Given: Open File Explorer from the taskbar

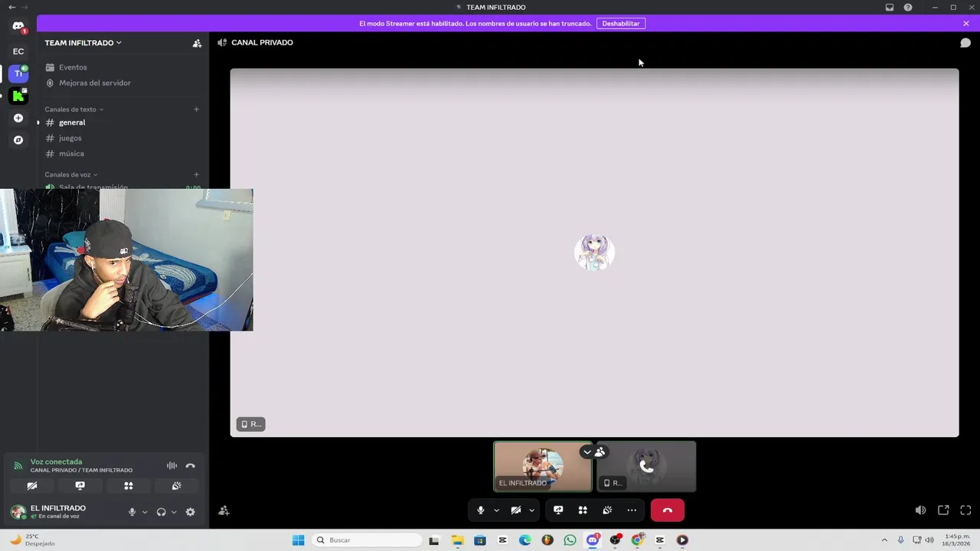Looking at the screenshot, I should pos(458,540).
